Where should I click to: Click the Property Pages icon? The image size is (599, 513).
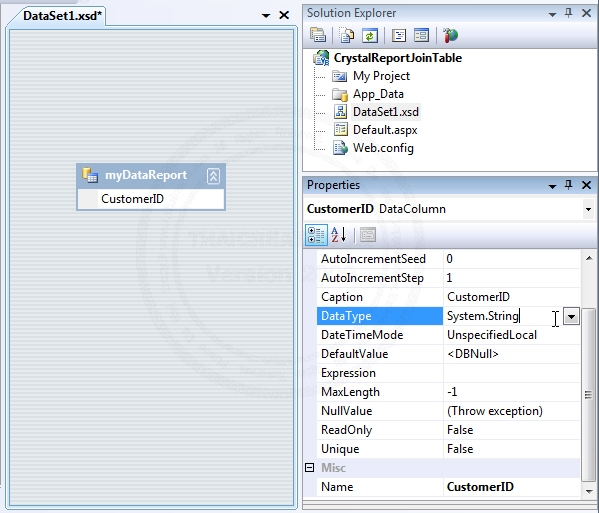pyautogui.click(x=368, y=235)
